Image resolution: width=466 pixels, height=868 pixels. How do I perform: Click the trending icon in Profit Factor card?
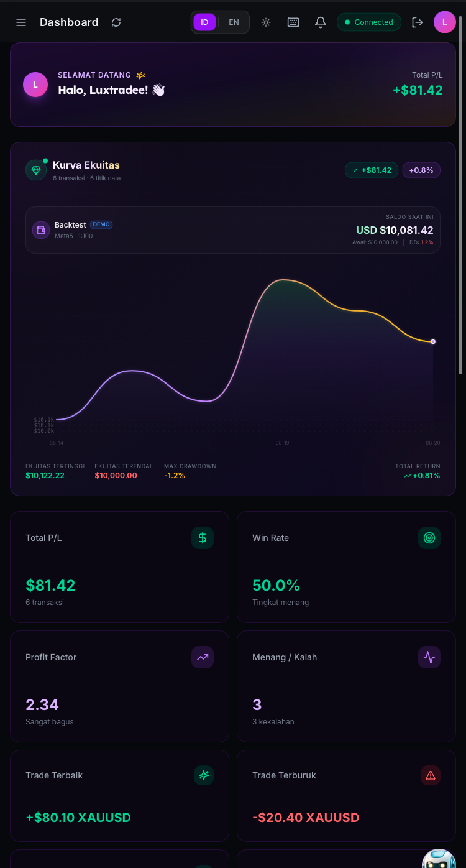[203, 657]
